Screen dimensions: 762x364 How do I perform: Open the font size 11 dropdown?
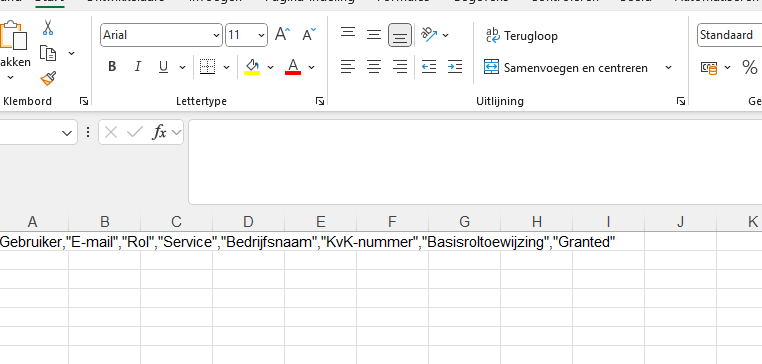261,35
